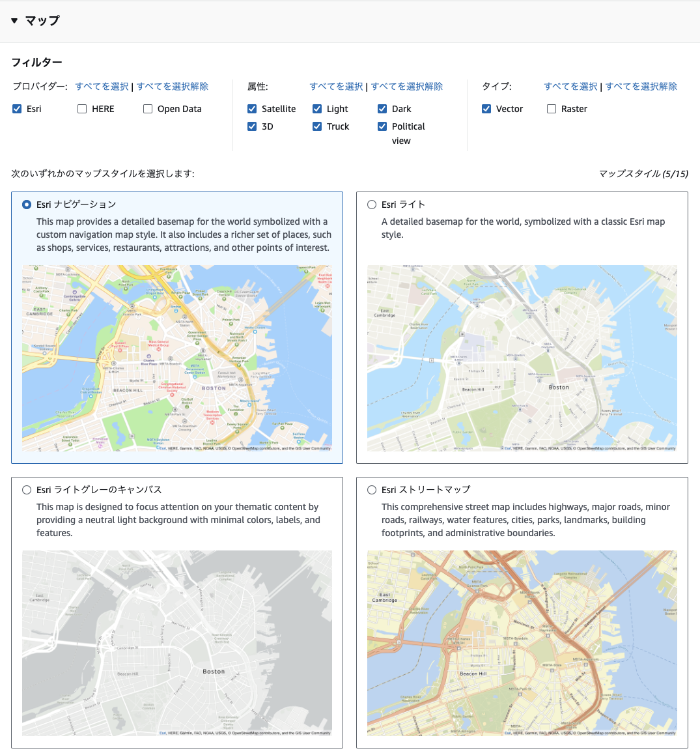Click タイプ すべてを選択解除 link
Image resolution: width=700 pixels, height=755 pixels.
click(x=641, y=87)
